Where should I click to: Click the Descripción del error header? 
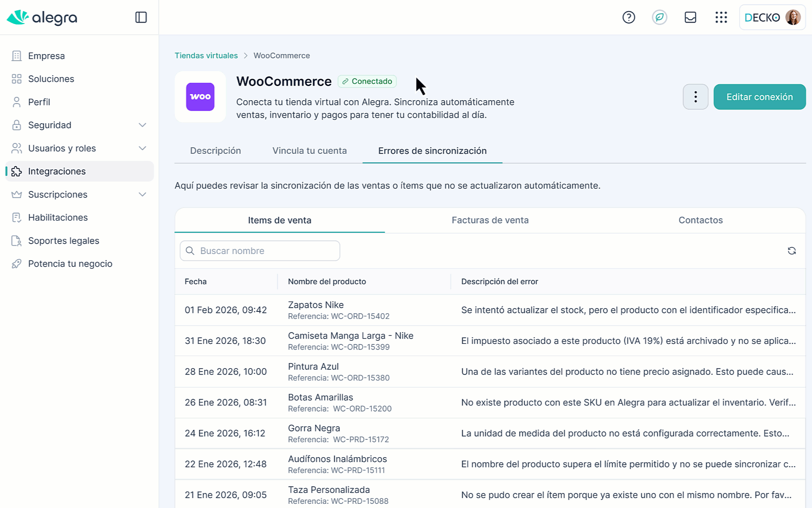tap(499, 282)
